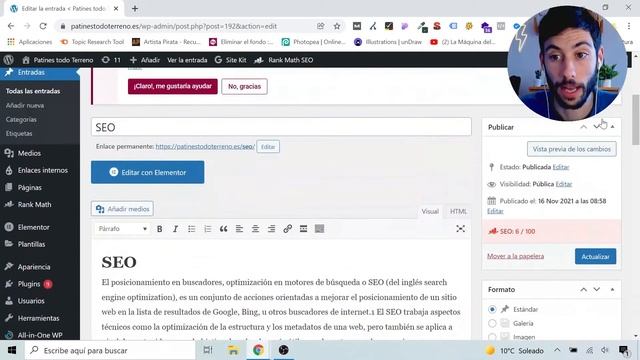Insert a numbered list

click(x=208, y=229)
